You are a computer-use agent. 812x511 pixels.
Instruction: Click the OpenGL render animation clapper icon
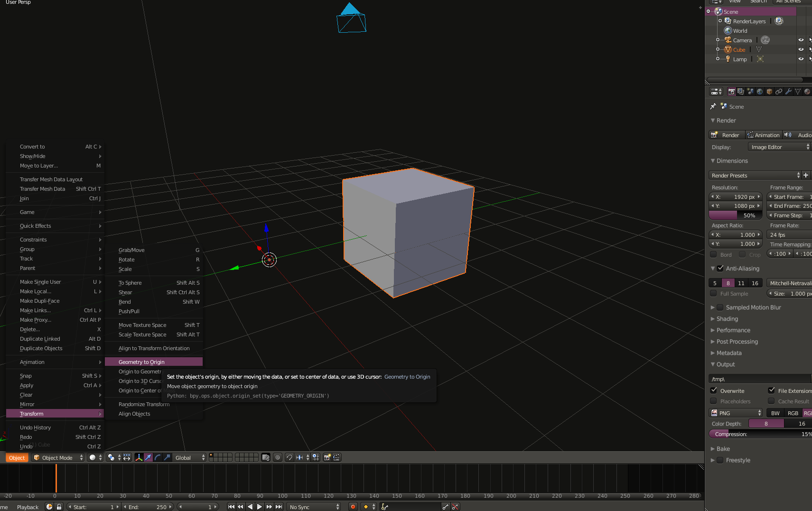pos(336,457)
